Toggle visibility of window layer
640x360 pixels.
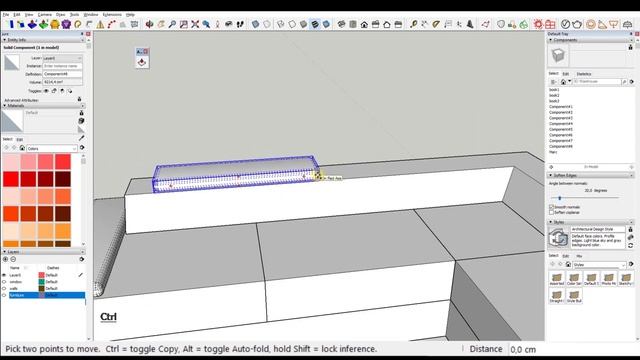(4, 282)
